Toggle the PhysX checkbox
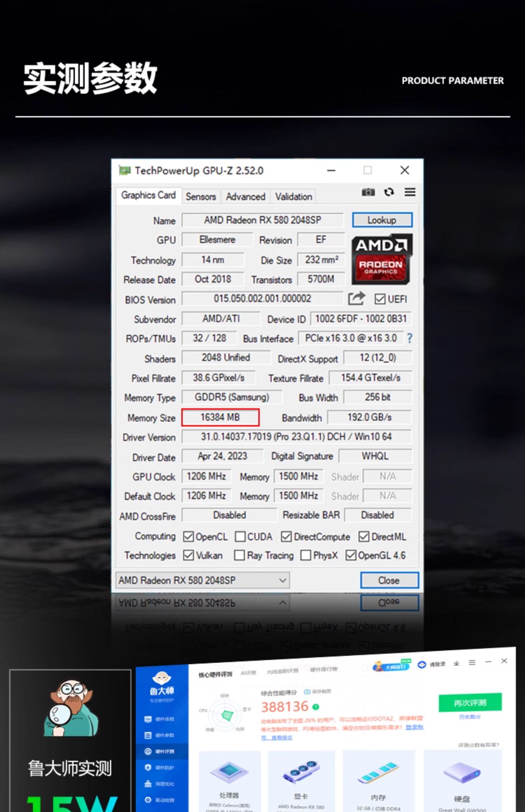 pyautogui.click(x=306, y=555)
